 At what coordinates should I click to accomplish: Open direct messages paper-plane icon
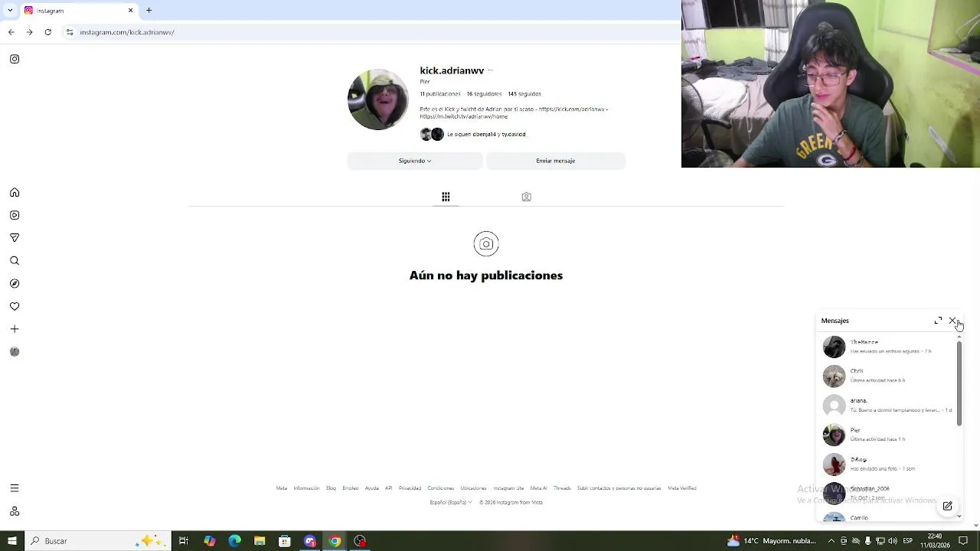coord(15,238)
